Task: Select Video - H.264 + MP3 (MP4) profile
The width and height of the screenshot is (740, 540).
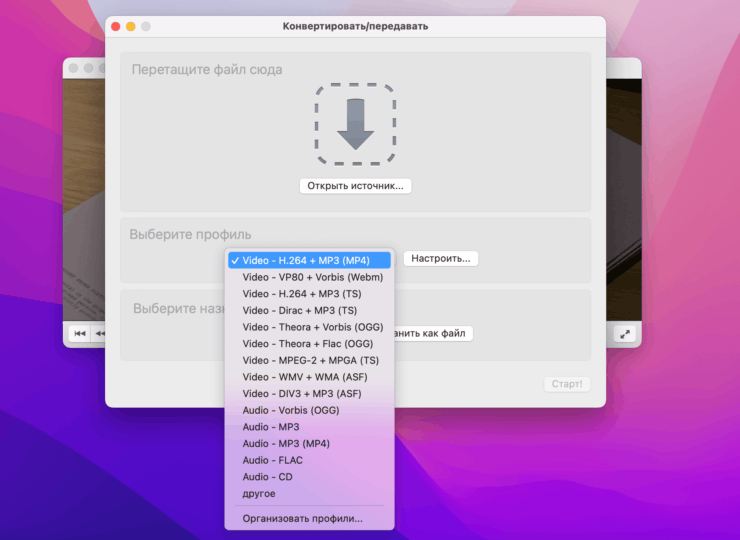Action: click(309, 261)
